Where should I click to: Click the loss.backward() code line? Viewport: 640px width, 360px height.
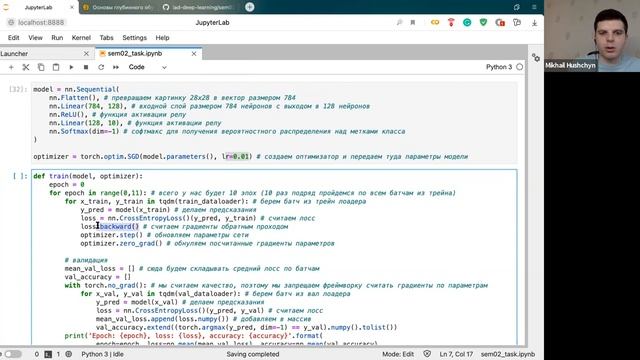tap(184, 227)
